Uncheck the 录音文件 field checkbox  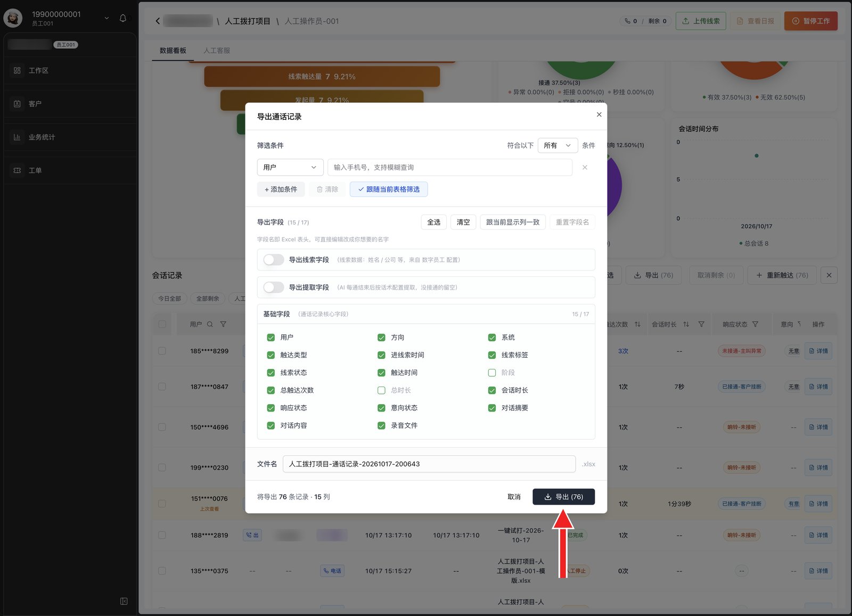point(381,425)
